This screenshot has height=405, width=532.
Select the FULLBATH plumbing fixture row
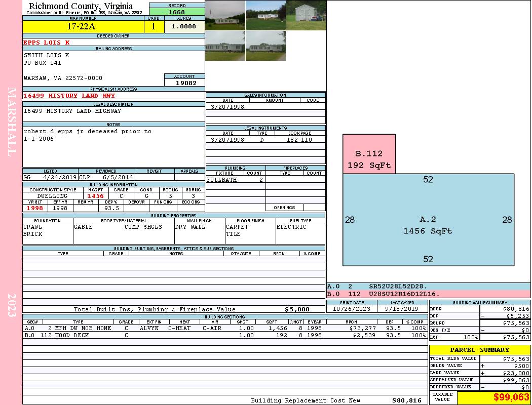click(x=235, y=180)
